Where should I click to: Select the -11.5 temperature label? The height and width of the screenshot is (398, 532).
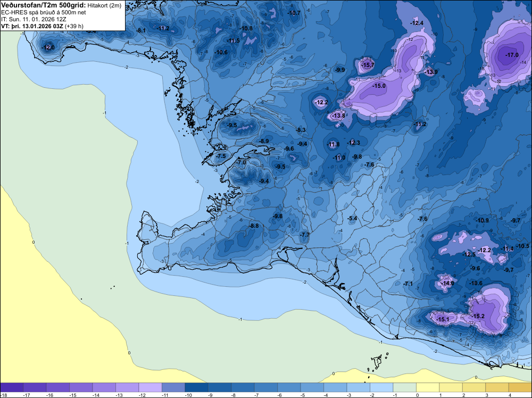(234, 41)
